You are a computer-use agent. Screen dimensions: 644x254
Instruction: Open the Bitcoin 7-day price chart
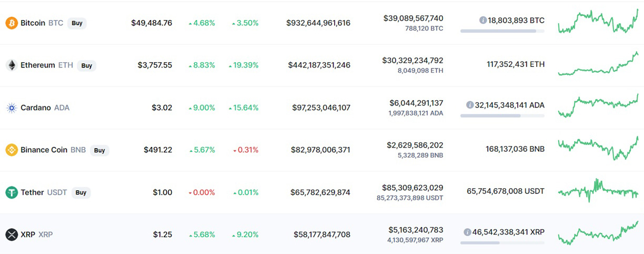tap(598, 22)
